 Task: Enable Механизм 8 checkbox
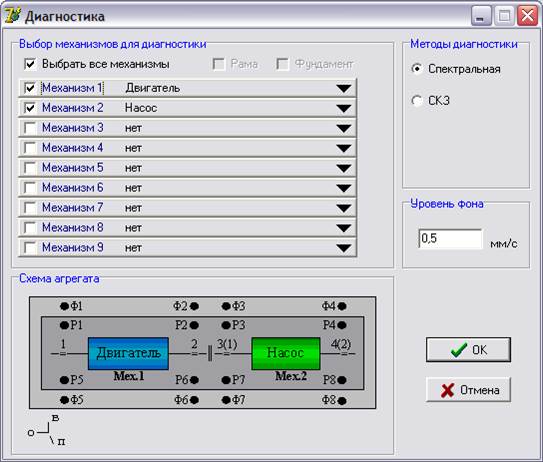[x=30, y=228]
